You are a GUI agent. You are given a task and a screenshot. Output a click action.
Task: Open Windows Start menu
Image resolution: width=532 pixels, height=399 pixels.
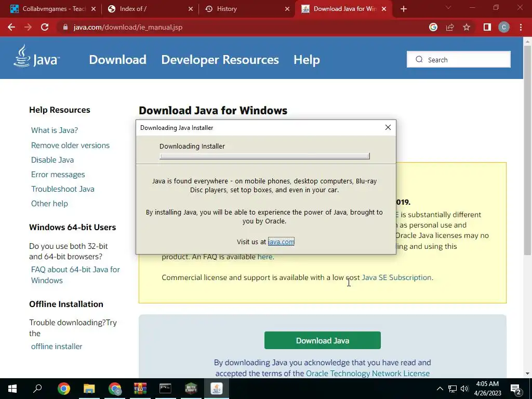(x=12, y=389)
